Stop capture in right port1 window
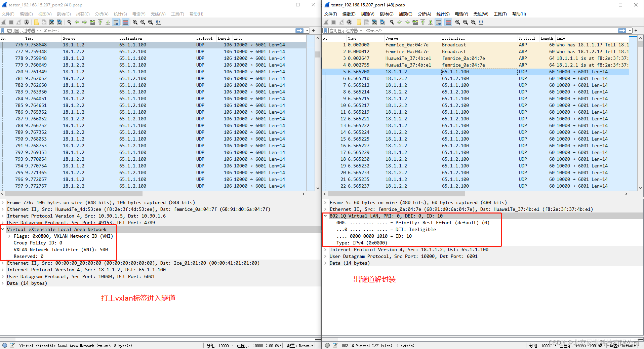The height and width of the screenshot is (349, 644). click(334, 22)
